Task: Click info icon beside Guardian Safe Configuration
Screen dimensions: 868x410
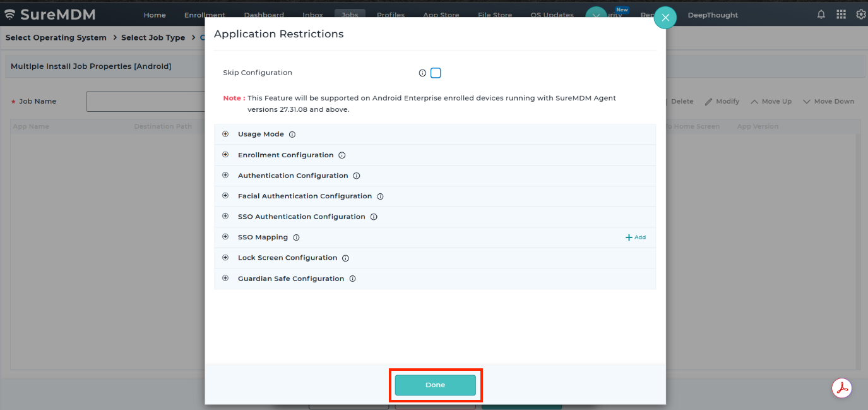Action: click(352, 279)
